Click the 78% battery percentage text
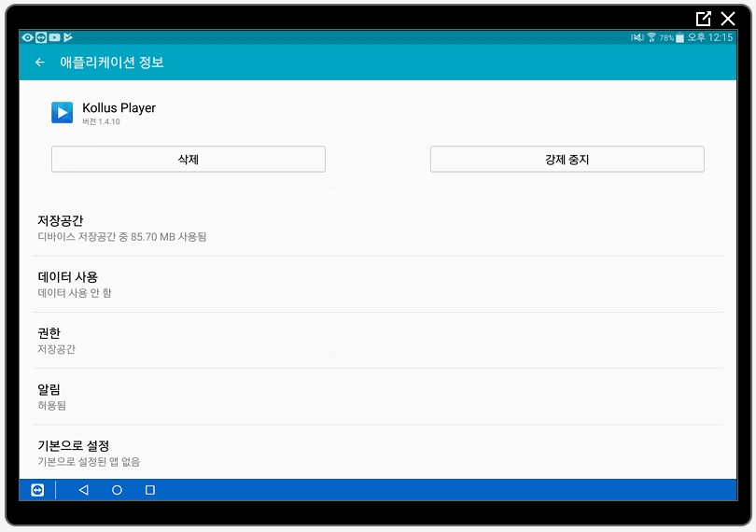This screenshot has height=532, width=756. tap(666, 38)
